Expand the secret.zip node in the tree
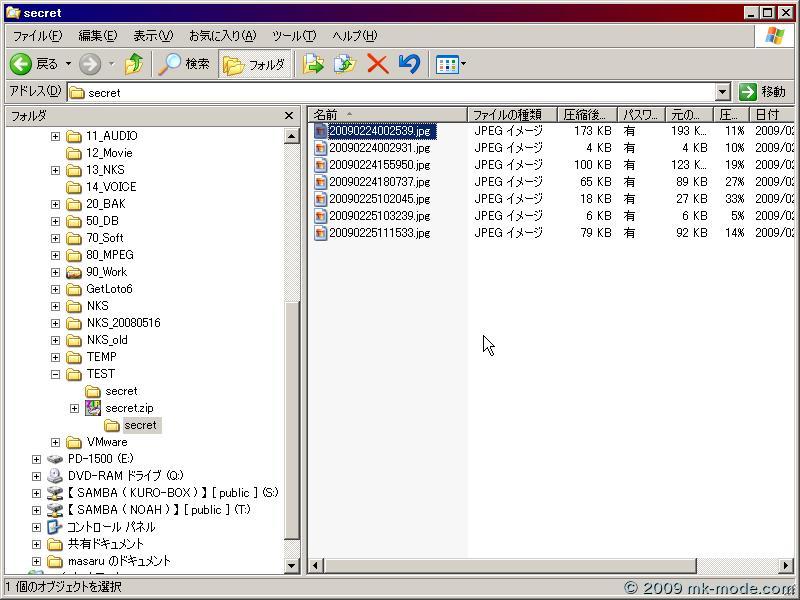Image resolution: width=800 pixels, height=600 pixels. [x=75, y=408]
